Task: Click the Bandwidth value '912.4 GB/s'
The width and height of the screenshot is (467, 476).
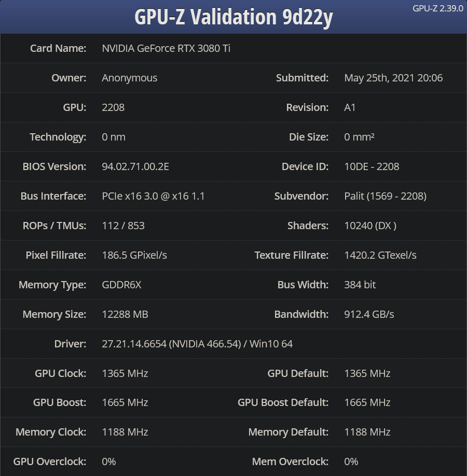Action: [x=369, y=314]
